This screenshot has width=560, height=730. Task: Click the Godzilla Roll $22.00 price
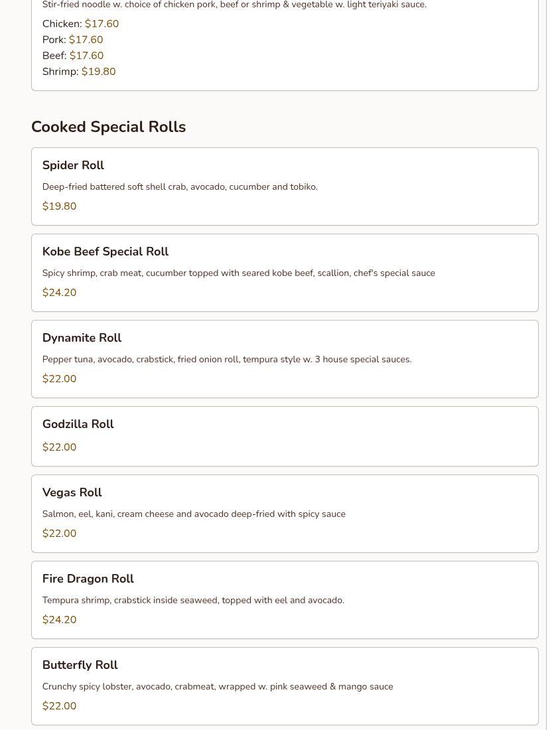click(59, 447)
